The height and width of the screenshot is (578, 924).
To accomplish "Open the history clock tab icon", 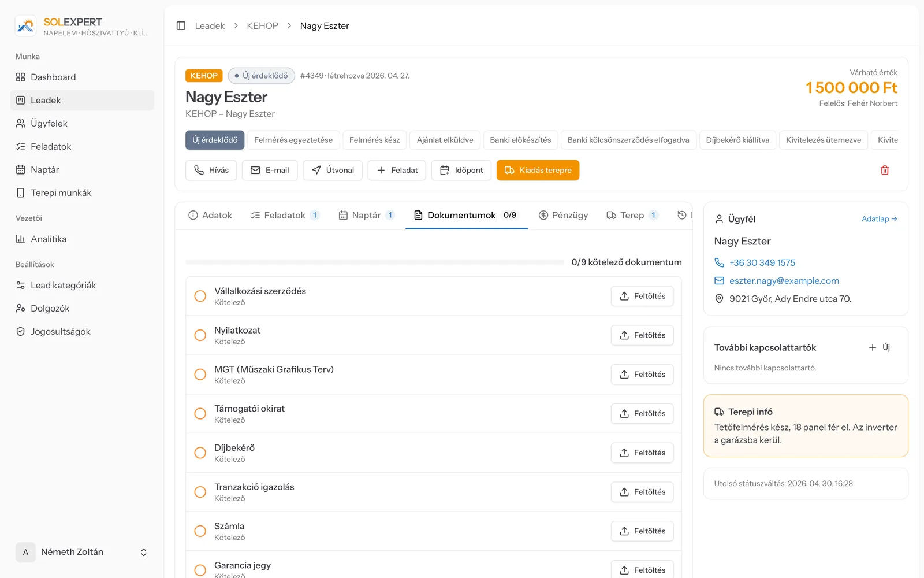I will 682,215.
